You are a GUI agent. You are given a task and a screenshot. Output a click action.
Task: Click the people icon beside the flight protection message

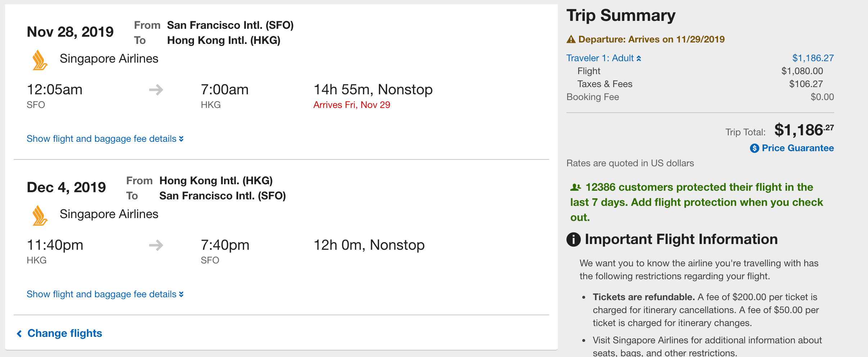pos(575,187)
